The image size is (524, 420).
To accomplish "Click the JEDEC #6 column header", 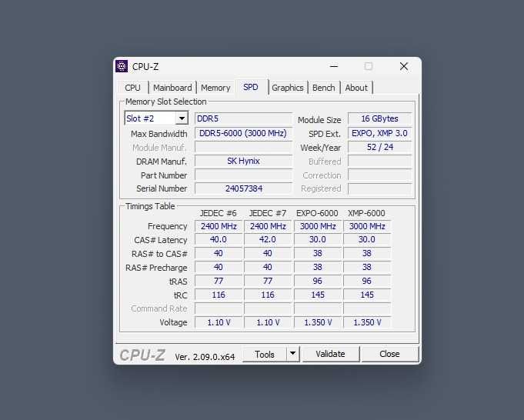I will tap(219, 213).
